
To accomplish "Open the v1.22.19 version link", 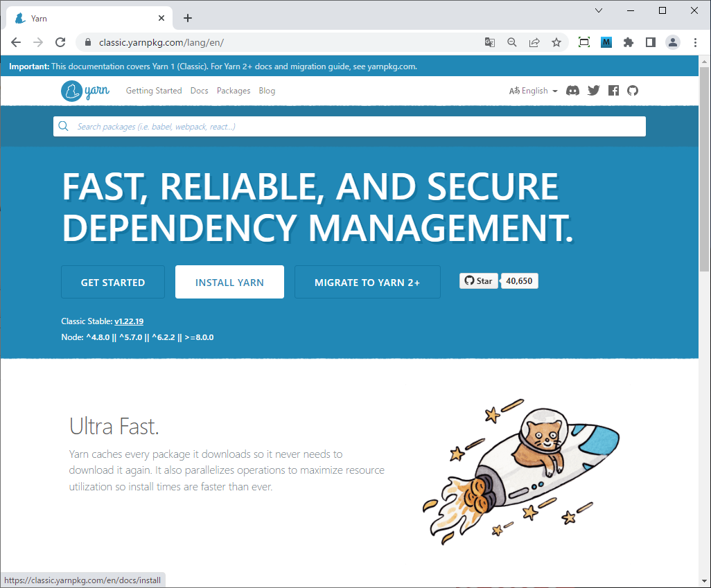I will coord(129,321).
